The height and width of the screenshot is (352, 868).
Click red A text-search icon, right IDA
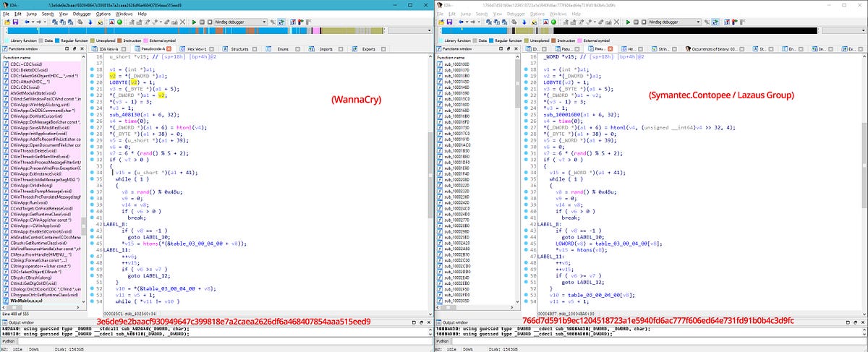click(x=545, y=22)
